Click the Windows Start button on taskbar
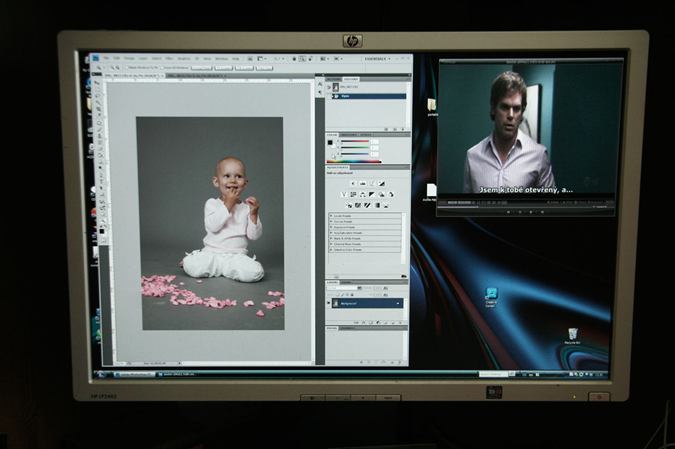675x449 pixels. tap(99, 375)
